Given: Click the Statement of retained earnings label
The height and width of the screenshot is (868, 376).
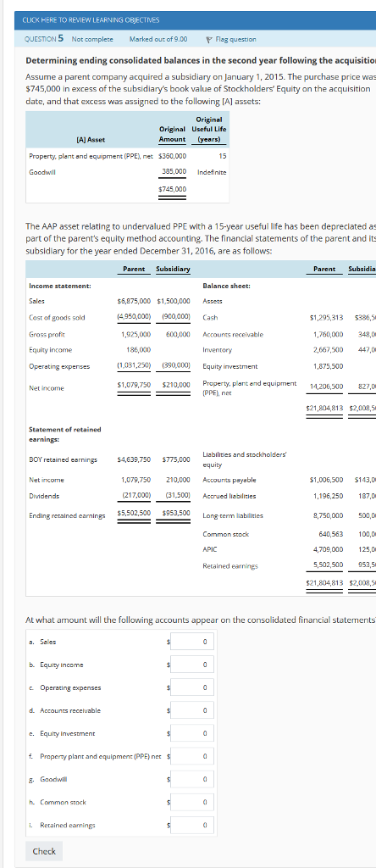Looking at the screenshot, I should point(64,433).
